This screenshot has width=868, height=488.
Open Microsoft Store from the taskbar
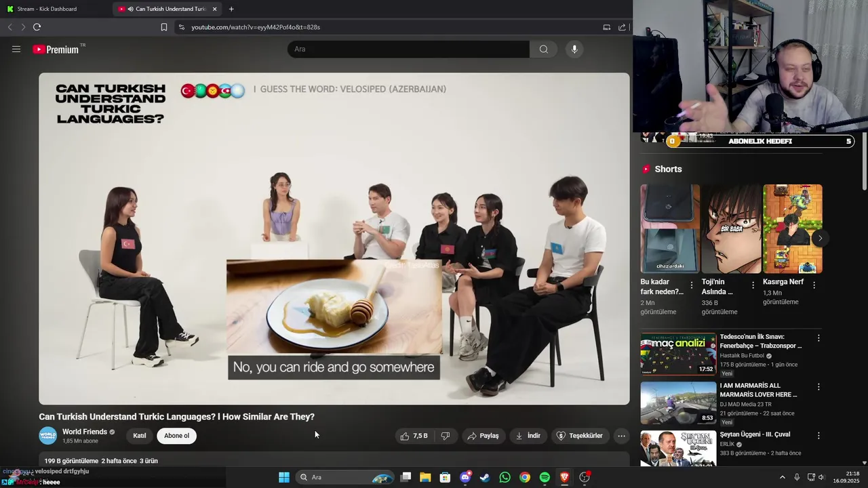tap(445, 477)
